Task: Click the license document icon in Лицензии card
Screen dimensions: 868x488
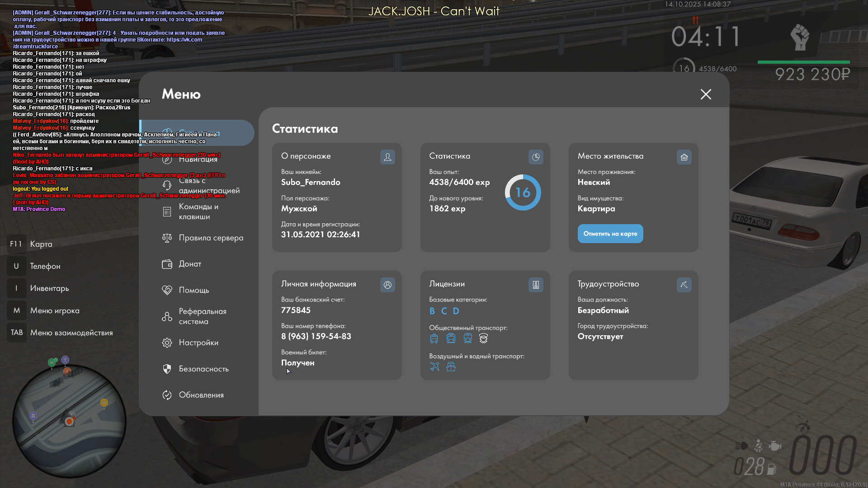Action: (x=536, y=285)
